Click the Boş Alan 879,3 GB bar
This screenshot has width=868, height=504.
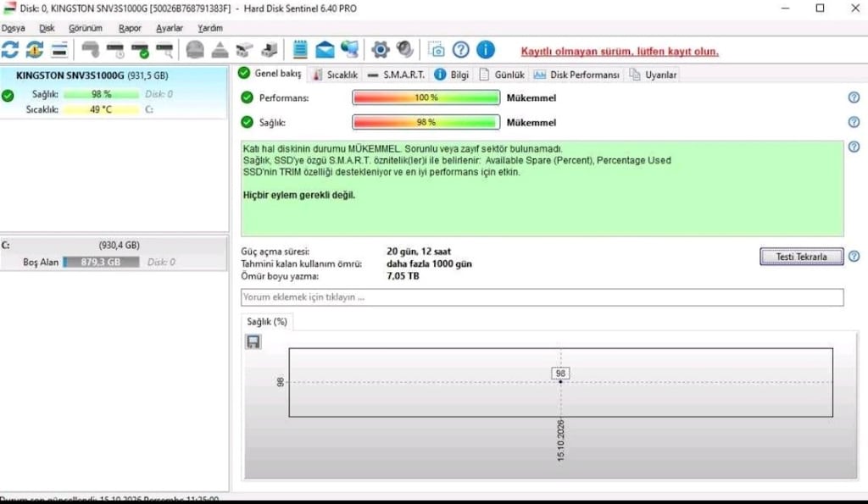pos(102,262)
